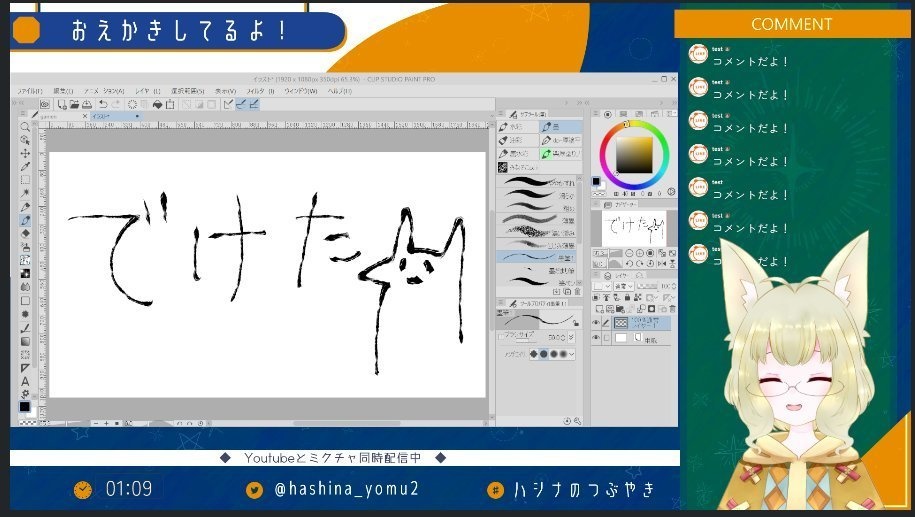Select the Zoom magnifier tool
This screenshot has width=915, height=517.
[25, 127]
